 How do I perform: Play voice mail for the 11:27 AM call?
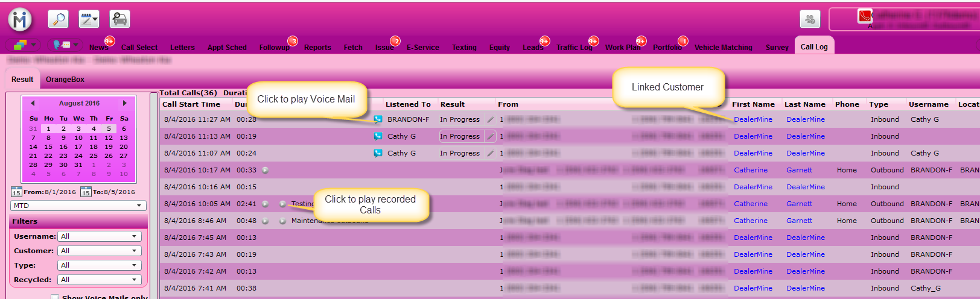[x=378, y=119]
